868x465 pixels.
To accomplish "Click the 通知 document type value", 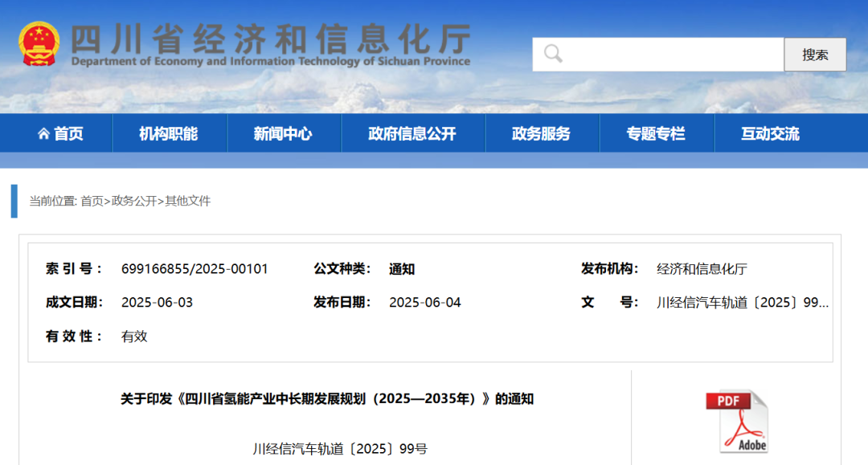I will (x=402, y=269).
